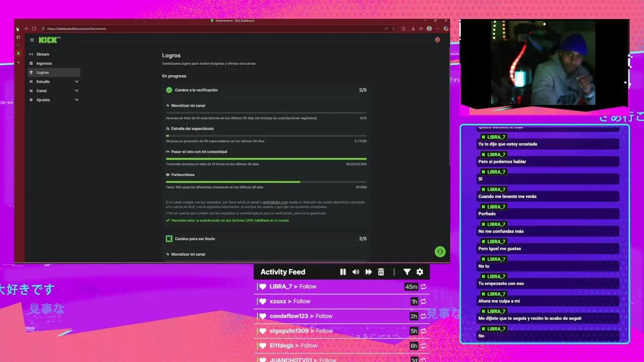This screenshot has width=644, height=362.
Task: Open the Kick hamburger menu
Action: click(32, 40)
